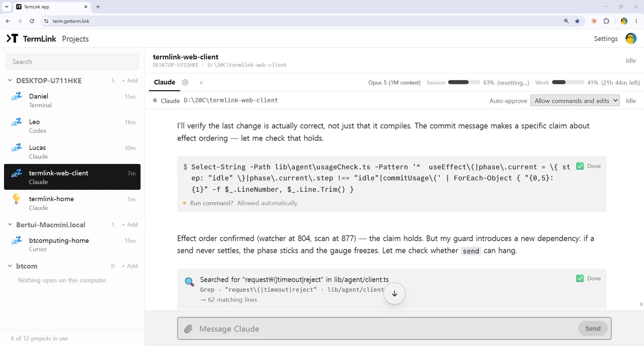Add a project under Bertui-Macmini.local
The image size is (644, 346).
pyautogui.click(x=130, y=225)
